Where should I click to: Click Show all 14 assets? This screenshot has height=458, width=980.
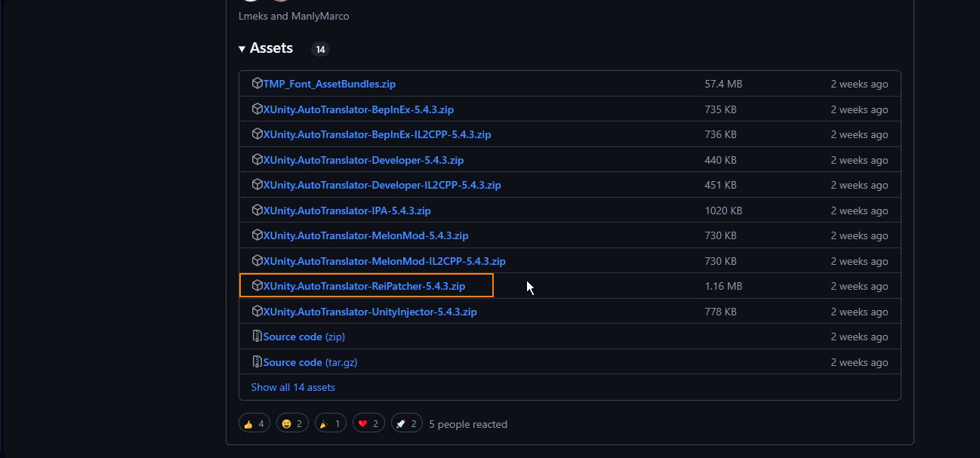tap(293, 387)
